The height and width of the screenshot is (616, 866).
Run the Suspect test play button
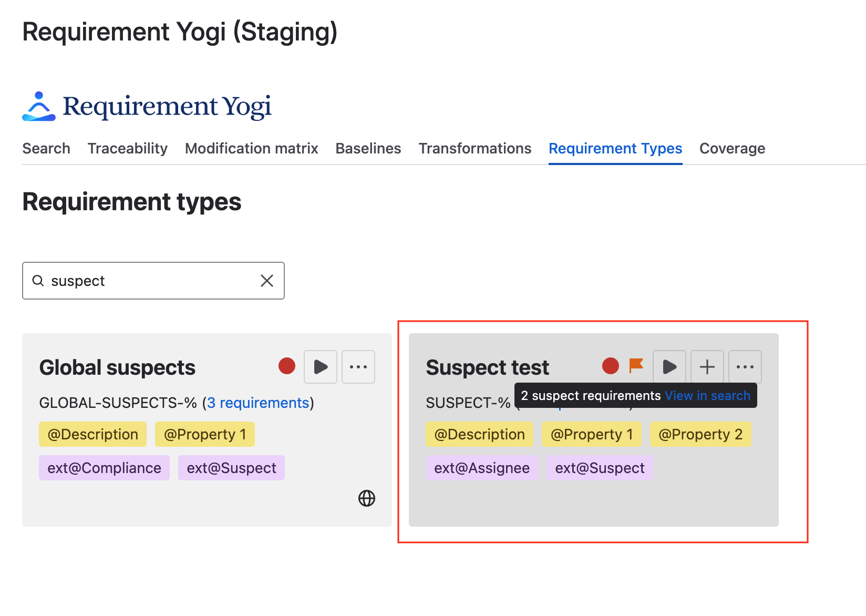pyautogui.click(x=669, y=367)
